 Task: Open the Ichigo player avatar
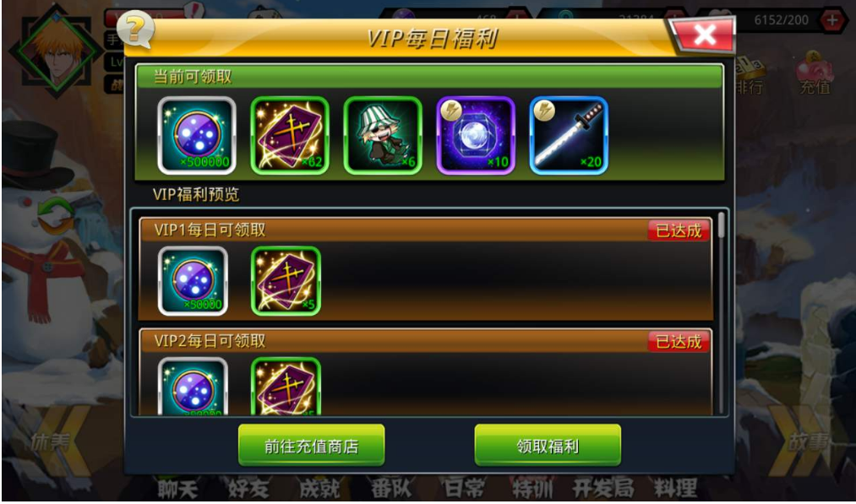point(57,53)
